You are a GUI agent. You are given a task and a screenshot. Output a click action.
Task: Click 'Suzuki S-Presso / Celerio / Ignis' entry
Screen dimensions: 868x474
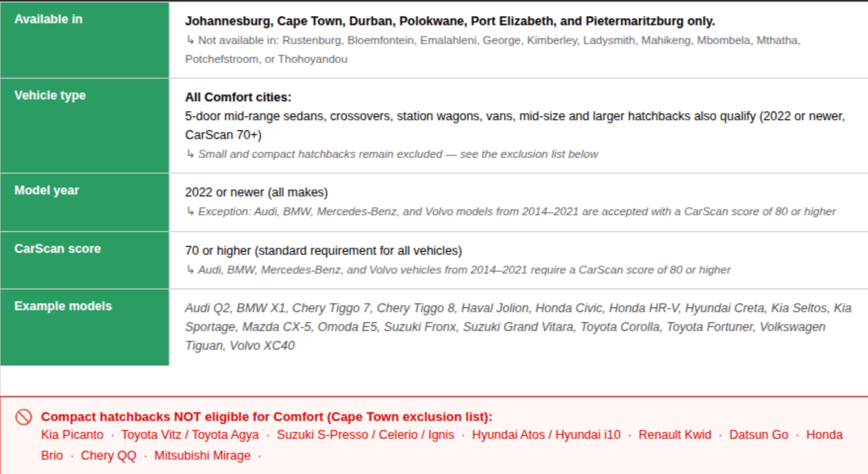pos(365,434)
